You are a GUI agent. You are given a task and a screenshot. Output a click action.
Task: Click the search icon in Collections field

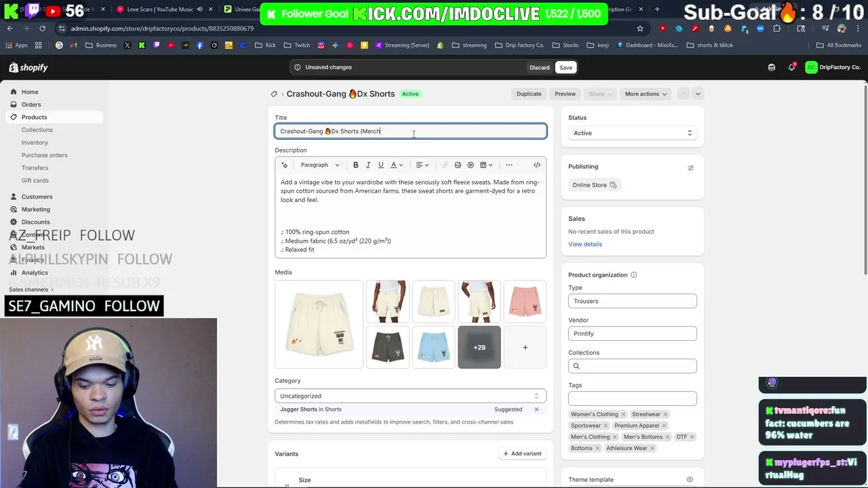point(576,366)
